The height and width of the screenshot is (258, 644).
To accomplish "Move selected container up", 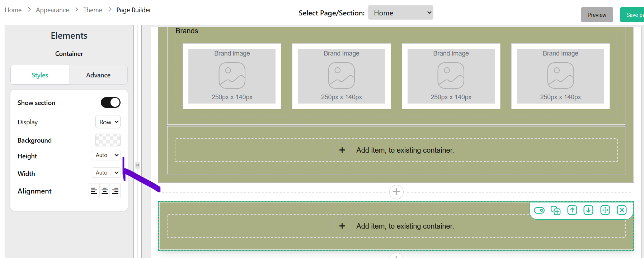I will click(x=572, y=210).
